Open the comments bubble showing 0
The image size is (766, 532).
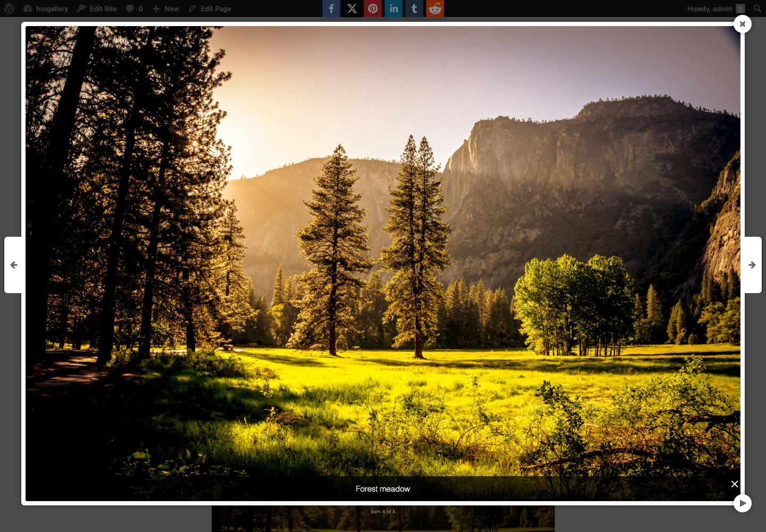point(135,9)
